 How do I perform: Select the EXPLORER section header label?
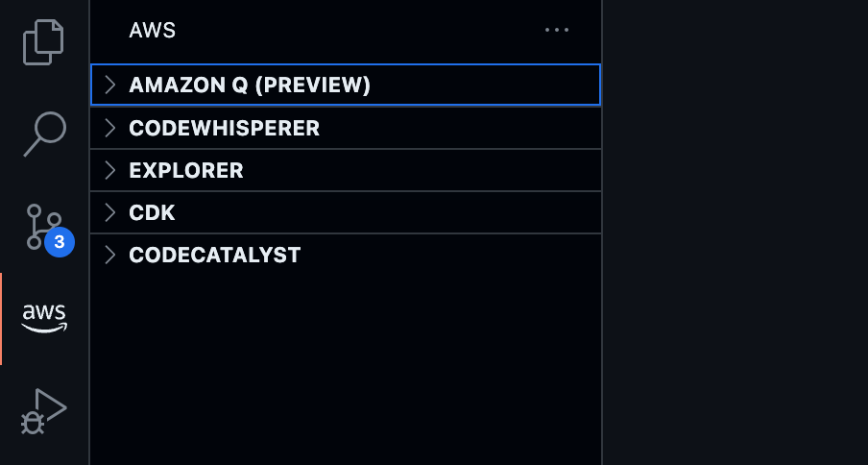(x=186, y=171)
